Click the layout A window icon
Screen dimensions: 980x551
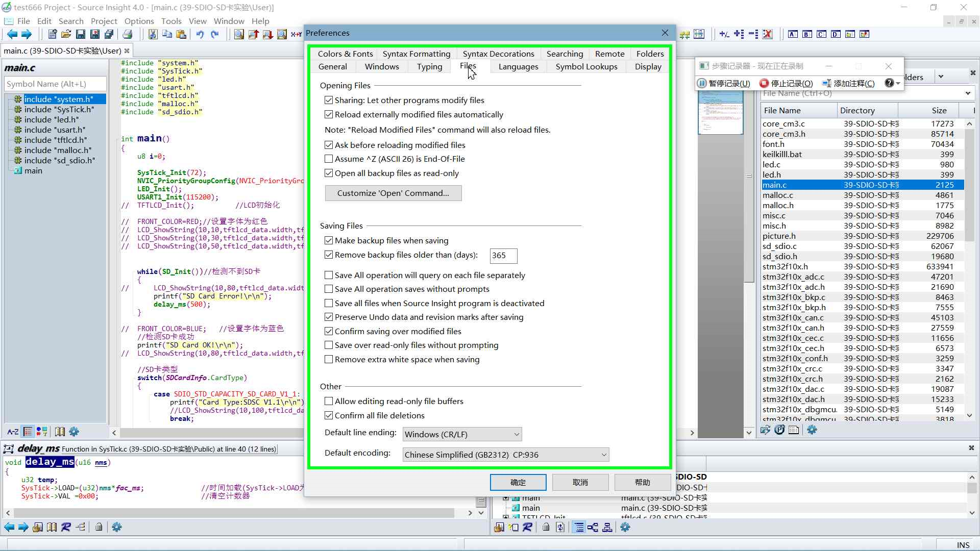(x=793, y=34)
